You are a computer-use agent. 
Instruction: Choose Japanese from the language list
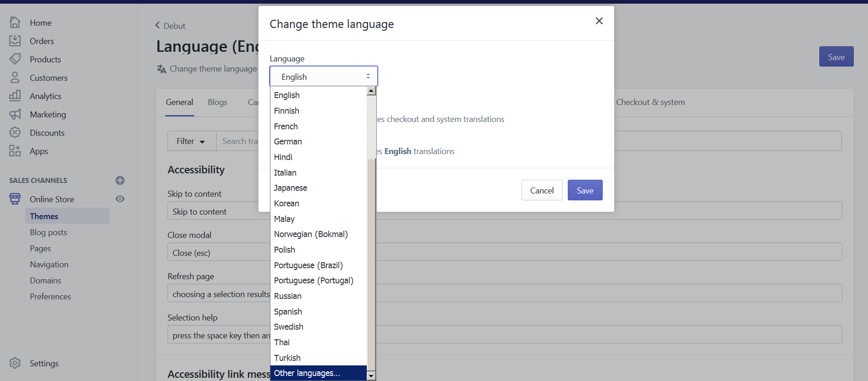point(291,188)
